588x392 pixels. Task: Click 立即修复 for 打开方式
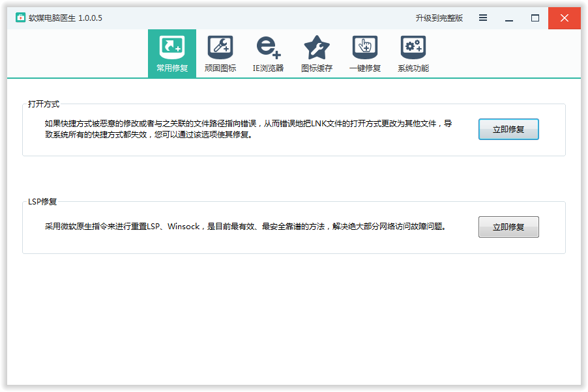508,130
